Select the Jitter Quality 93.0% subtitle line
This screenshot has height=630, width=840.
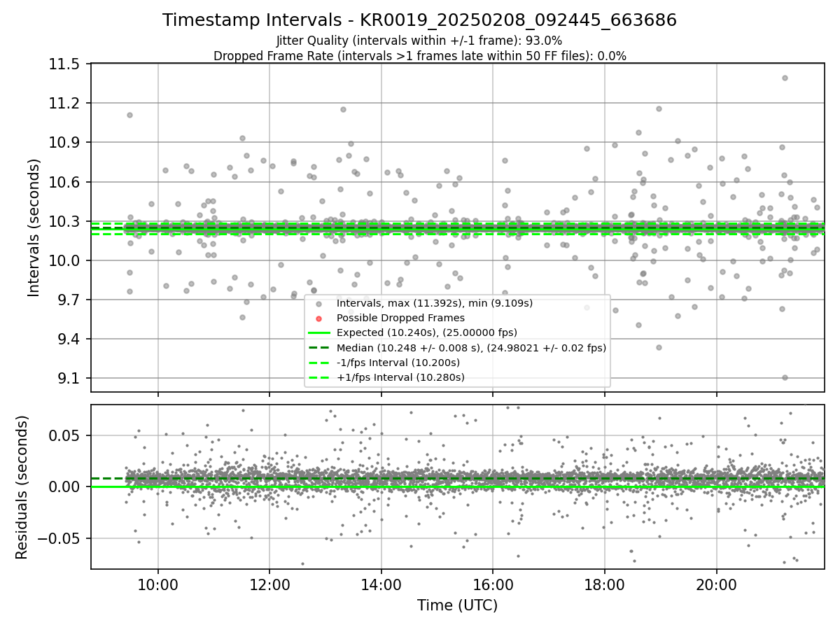click(419, 41)
